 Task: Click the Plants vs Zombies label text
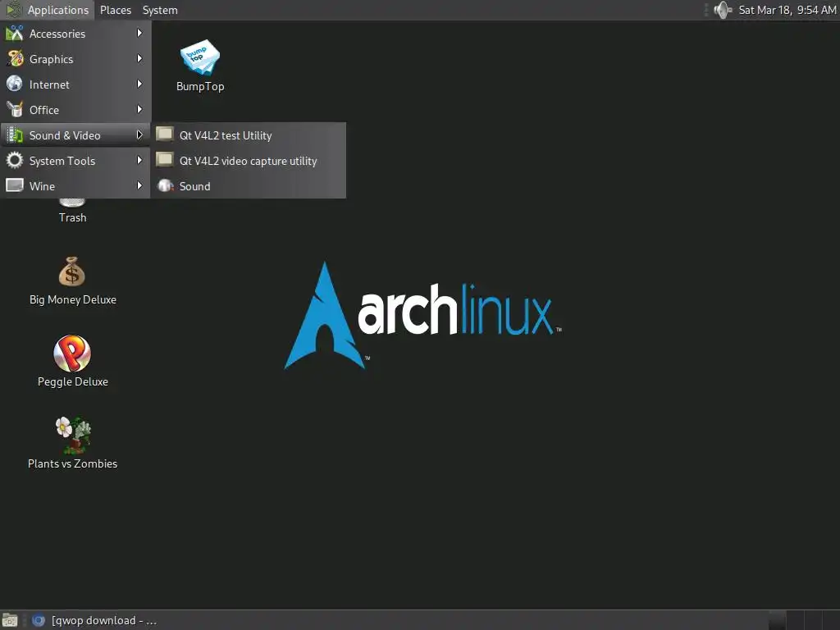tap(73, 463)
